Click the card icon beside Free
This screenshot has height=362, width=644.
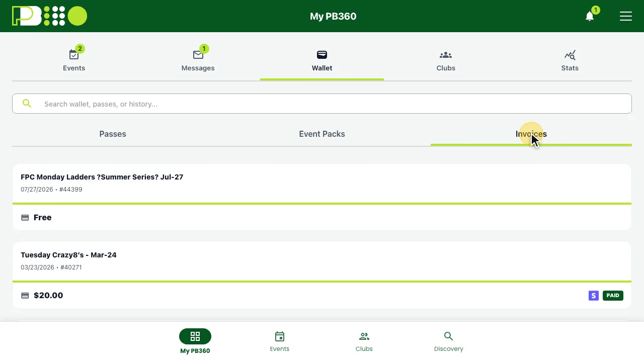25,218
